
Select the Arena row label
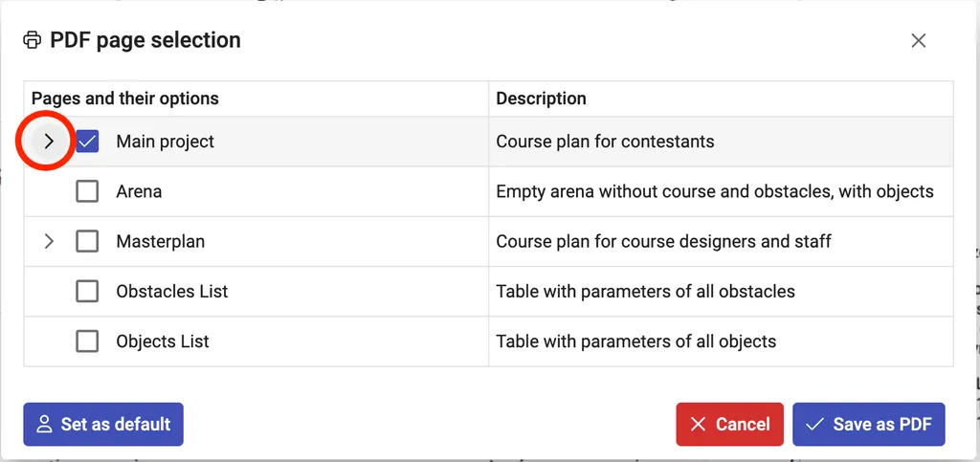pos(139,191)
